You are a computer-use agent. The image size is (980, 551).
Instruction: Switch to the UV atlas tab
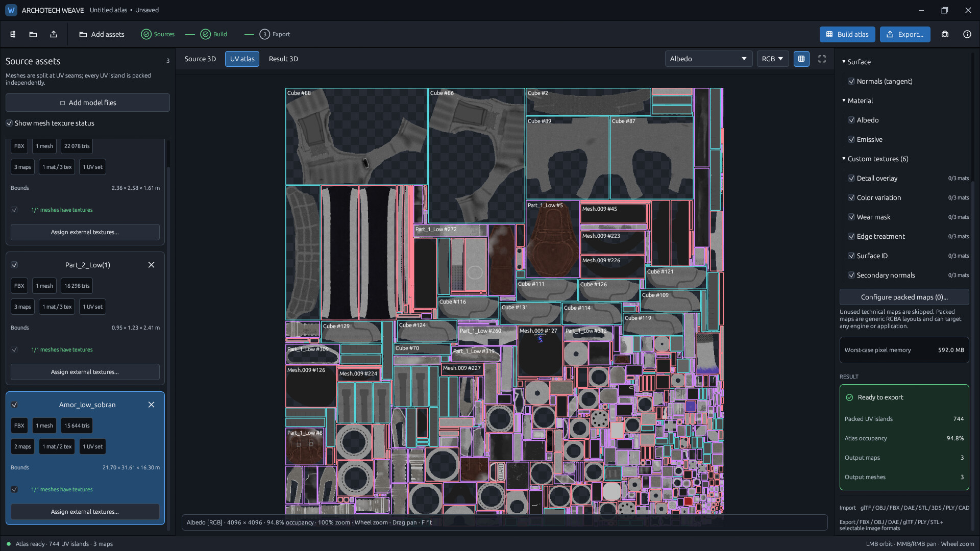click(242, 59)
